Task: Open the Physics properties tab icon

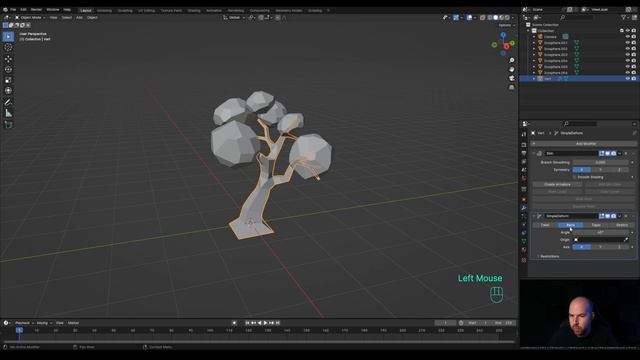Action: point(524,224)
